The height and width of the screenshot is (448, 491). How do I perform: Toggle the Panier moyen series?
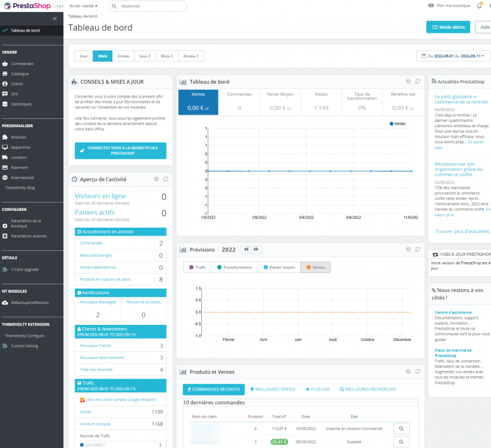tap(279, 268)
